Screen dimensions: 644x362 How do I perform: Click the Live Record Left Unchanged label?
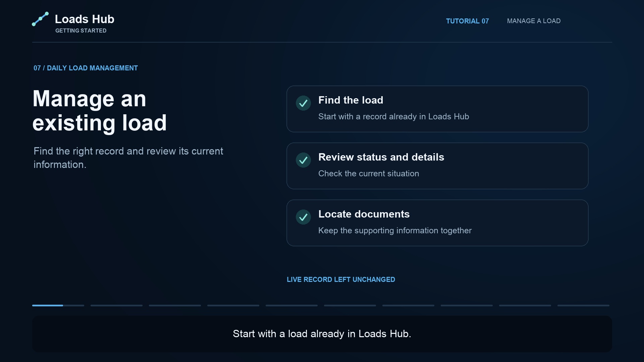click(341, 280)
